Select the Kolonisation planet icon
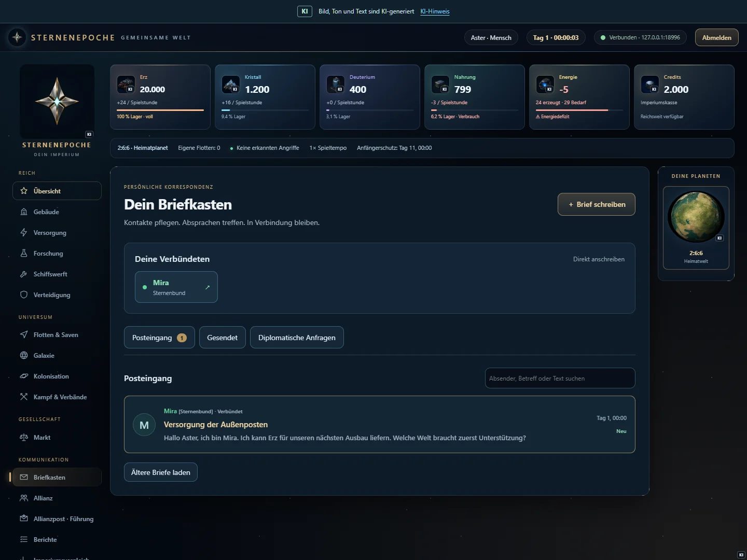The height and width of the screenshot is (560, 747). coord(24,376)
